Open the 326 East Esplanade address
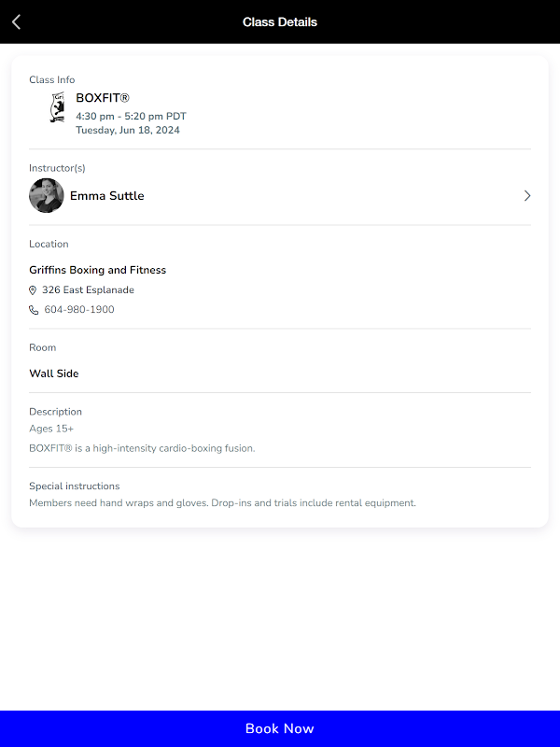 point(88,290)
